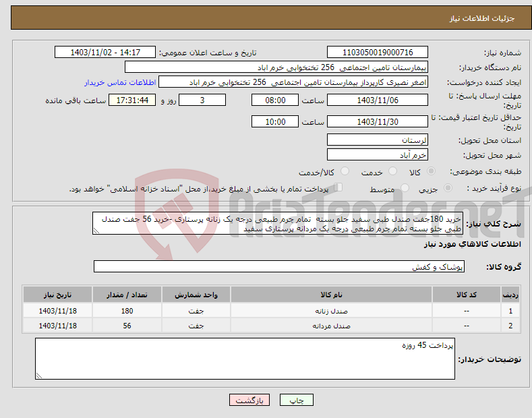
Task: Click the general need description textarea
Action: (278, 223)
